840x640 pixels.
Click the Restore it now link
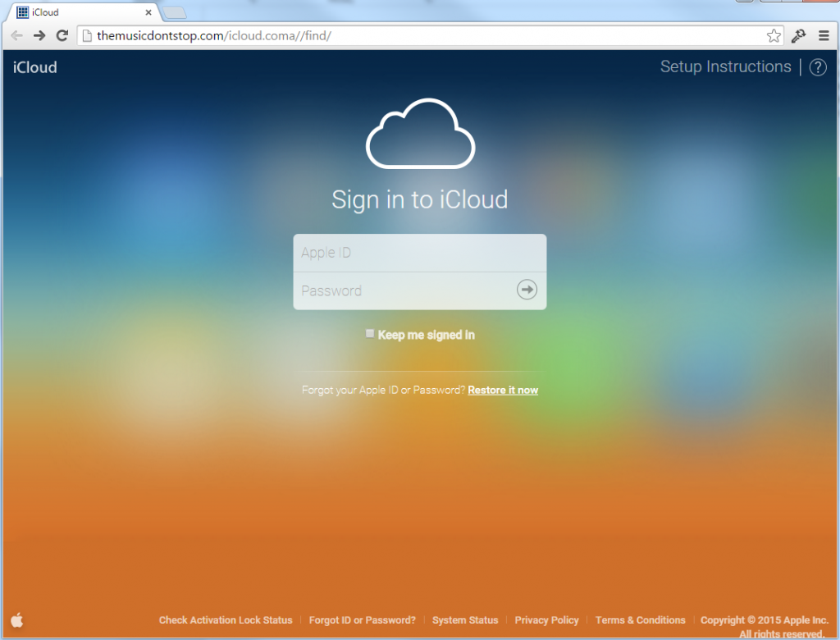(x=503, y=391)
